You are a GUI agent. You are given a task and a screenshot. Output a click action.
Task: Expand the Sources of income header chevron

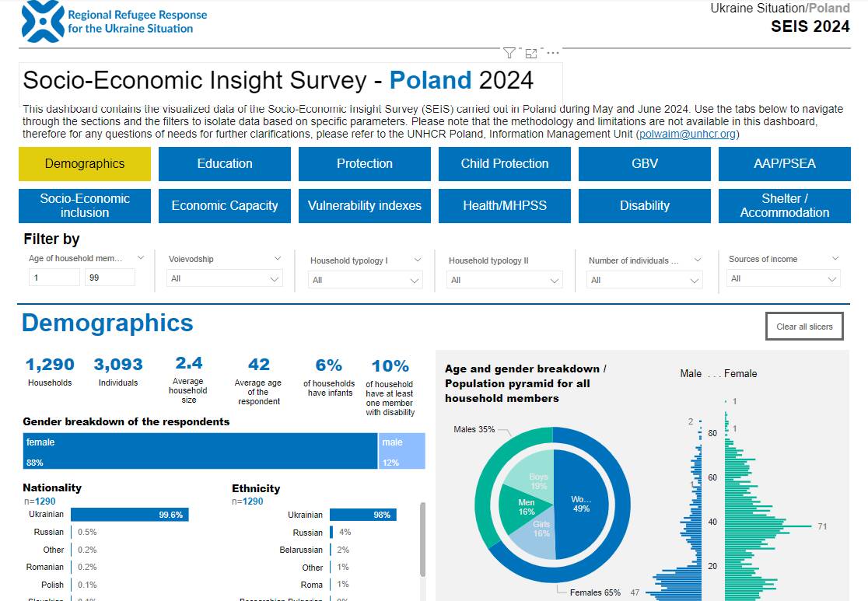(x=836, y=258)
